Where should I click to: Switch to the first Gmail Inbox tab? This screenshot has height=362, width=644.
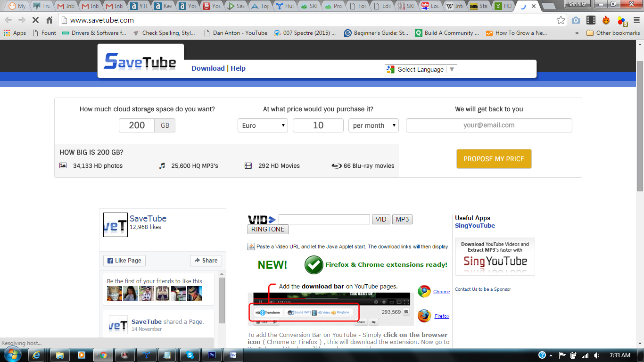(x=66, y=6)
